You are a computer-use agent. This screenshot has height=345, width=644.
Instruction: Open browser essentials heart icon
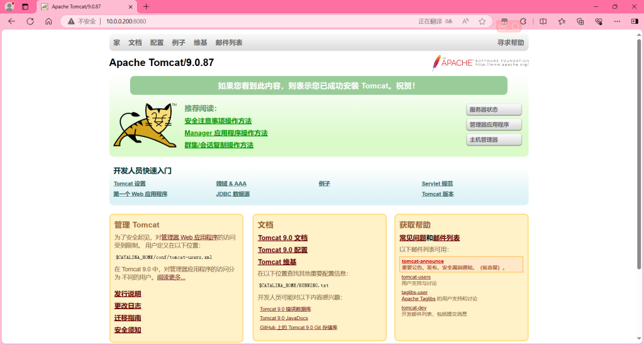coord(599,21)
